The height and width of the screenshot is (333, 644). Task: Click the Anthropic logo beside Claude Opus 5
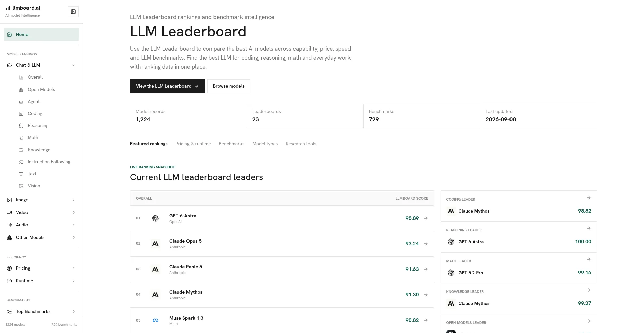(x=155, y=244)
